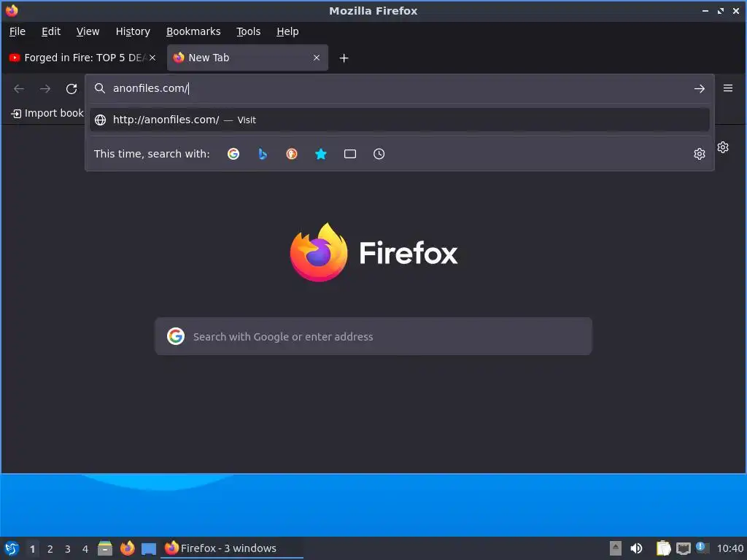
Task: Click Import bookmarks button
Action: pyautogui.click(x=47, y=113)
